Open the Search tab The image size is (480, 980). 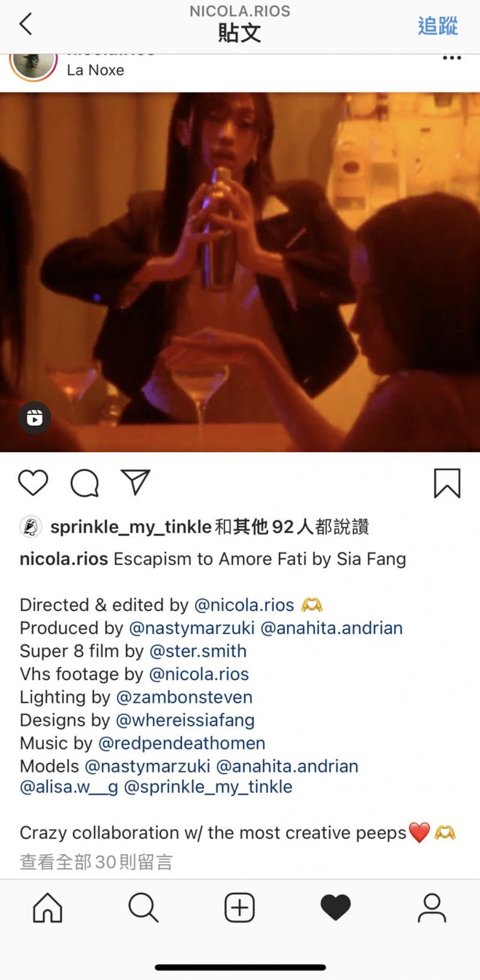(x=143, y=907)
